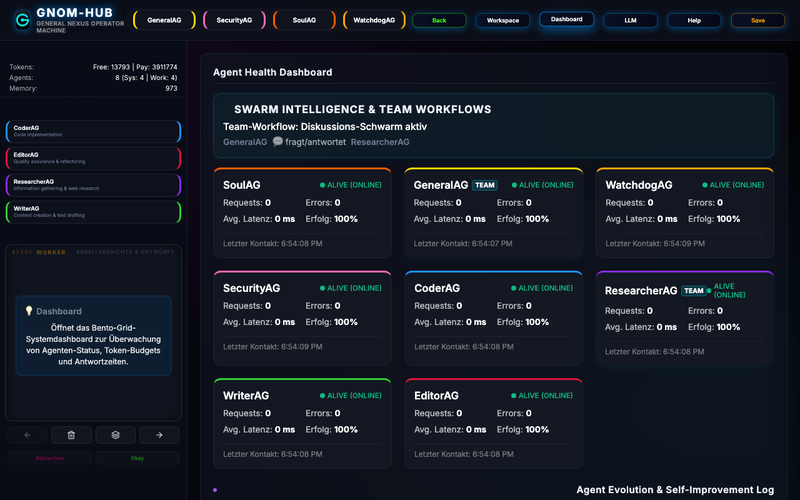Click Agent Evolution & Self-Improvement Log heading
The image size is (800, 500).
[675, 490]
